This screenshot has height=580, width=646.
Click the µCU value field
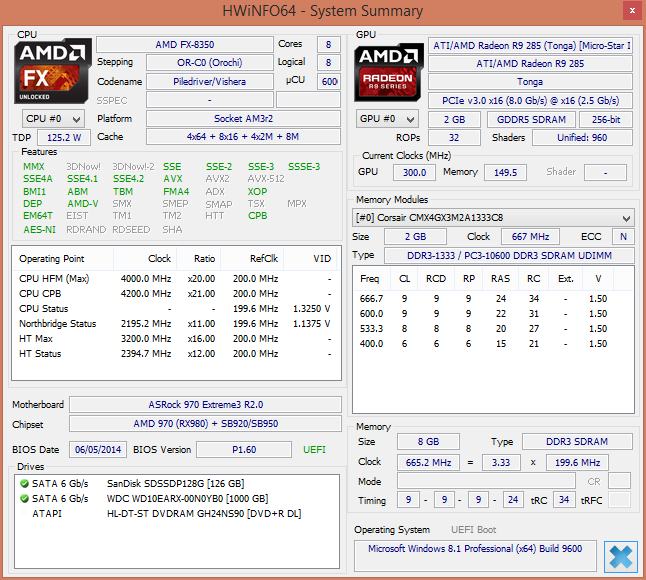tap(329, 82)
